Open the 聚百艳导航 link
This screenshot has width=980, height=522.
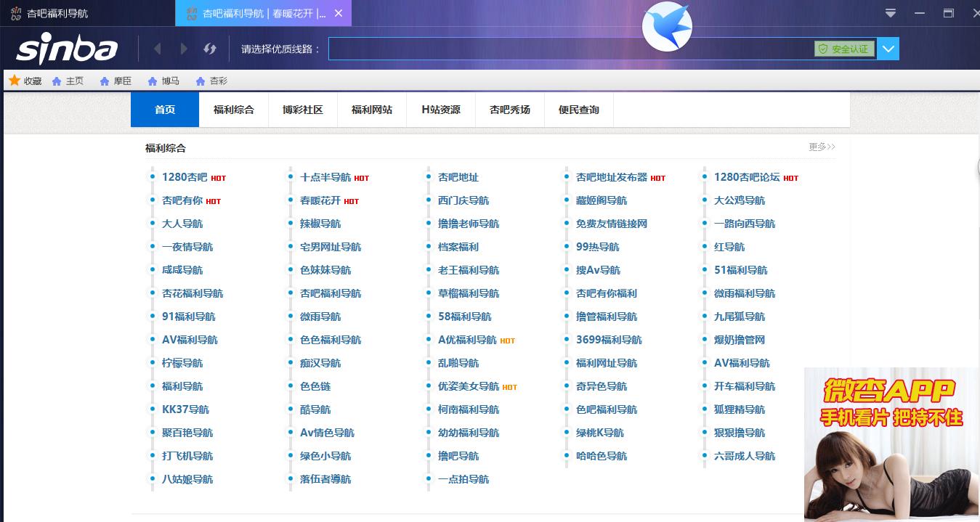click(x=187, y=433)
